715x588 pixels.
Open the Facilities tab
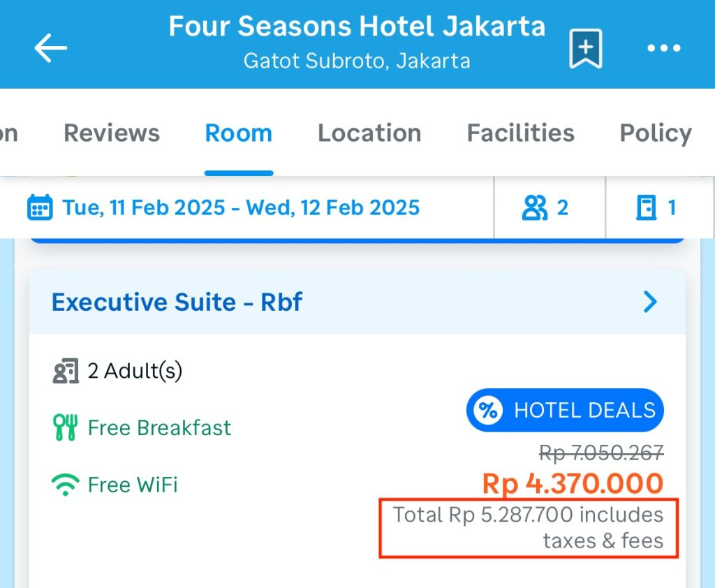[520, 133]
